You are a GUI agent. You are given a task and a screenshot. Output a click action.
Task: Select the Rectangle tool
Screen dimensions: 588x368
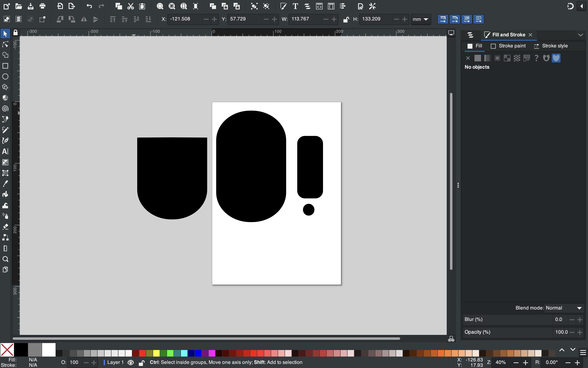click(5, 66)
